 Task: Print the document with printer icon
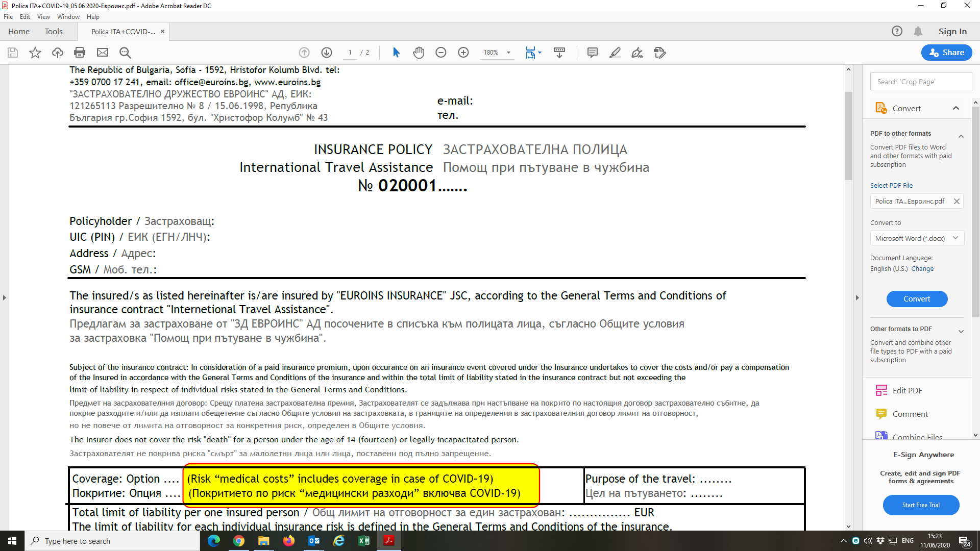(80, 53)
